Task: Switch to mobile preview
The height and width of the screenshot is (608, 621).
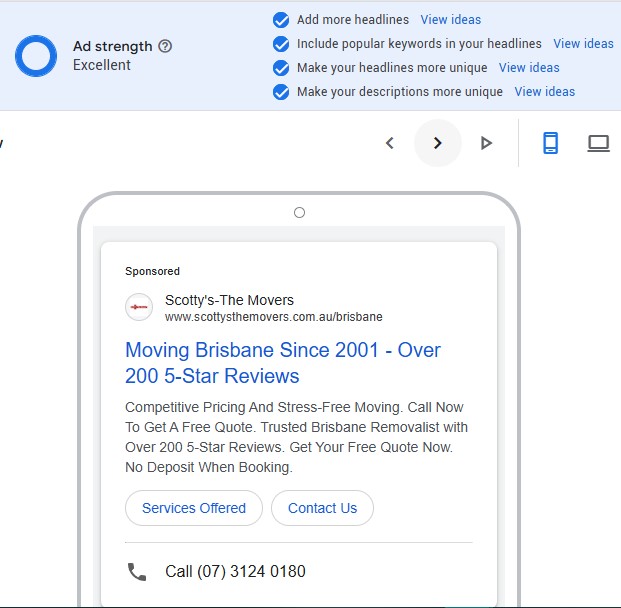Action: click(x=551, y=143)
